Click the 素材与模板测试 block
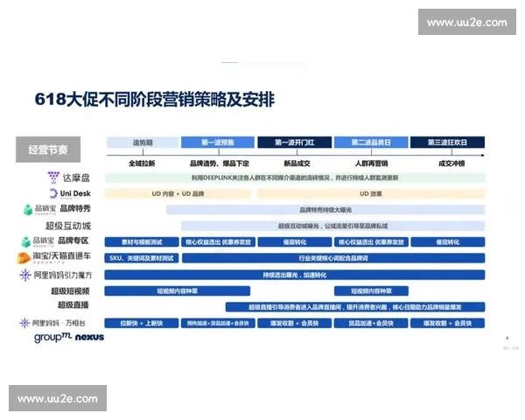The image size is (525, 420). (142, 242)
